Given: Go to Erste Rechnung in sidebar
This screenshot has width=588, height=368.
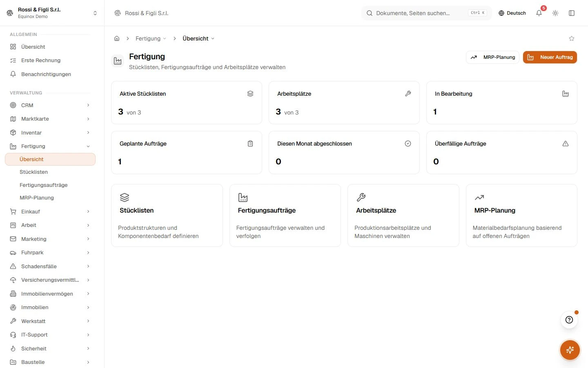Looking at the screenshot, I should tap(50, 60).
